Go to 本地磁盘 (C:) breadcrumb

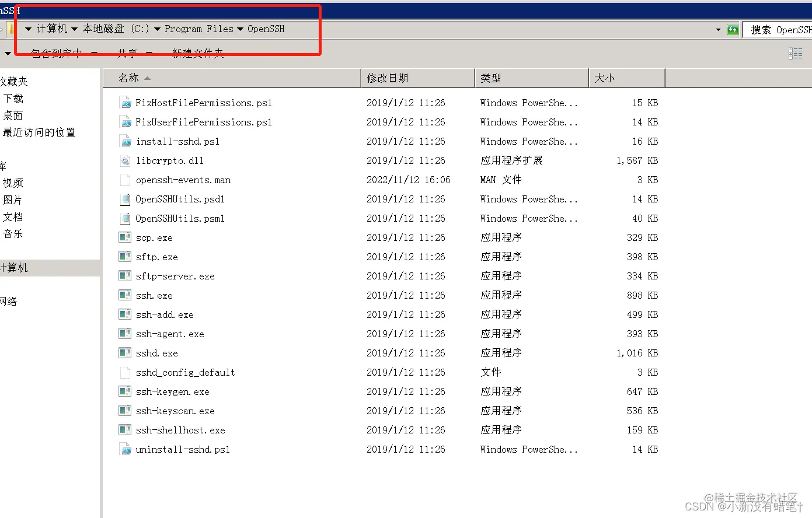(x=116, y=29)
